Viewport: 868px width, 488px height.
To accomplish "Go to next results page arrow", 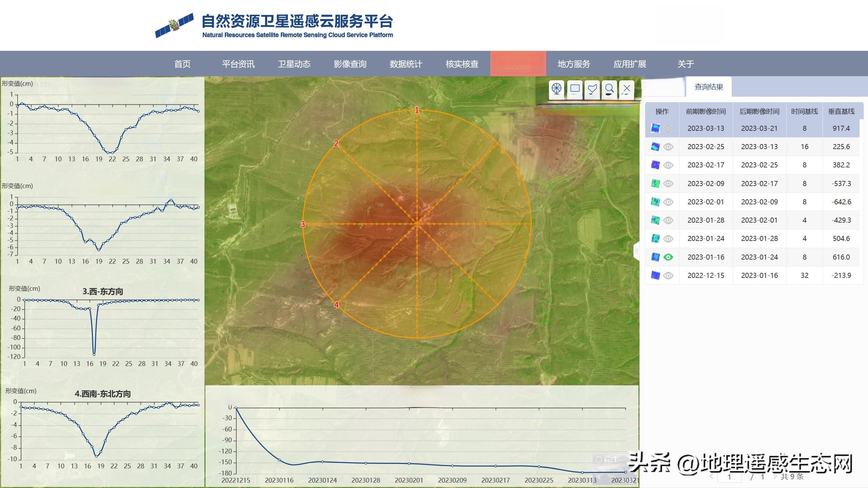I will click(775, 476).
